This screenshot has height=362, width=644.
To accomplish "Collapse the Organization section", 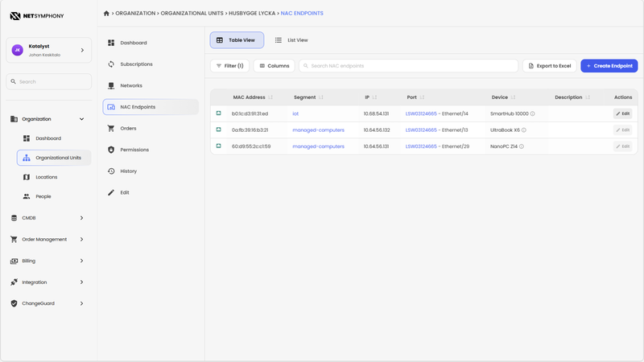I will pyautogui.click(x=82, y=119).
